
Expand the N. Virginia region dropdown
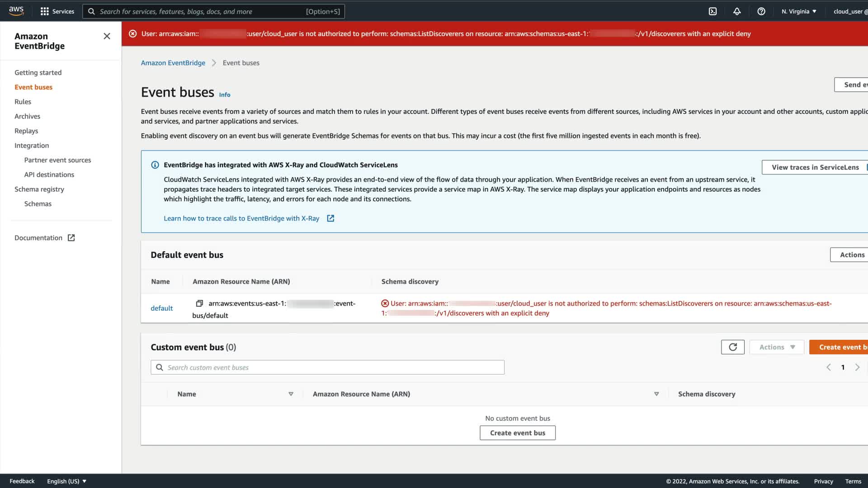click(x=799, y=11)
